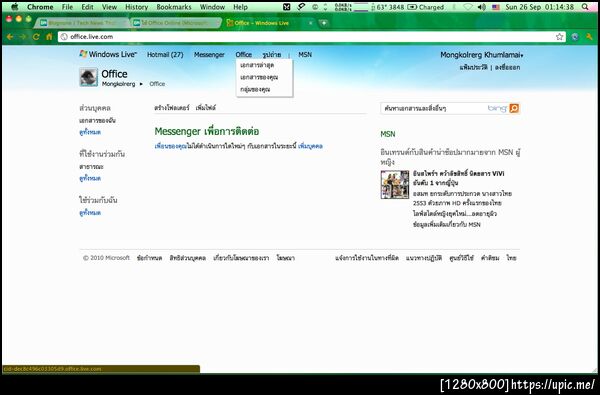Open the Help menu

pyautogui.click(x=240, y=7)
